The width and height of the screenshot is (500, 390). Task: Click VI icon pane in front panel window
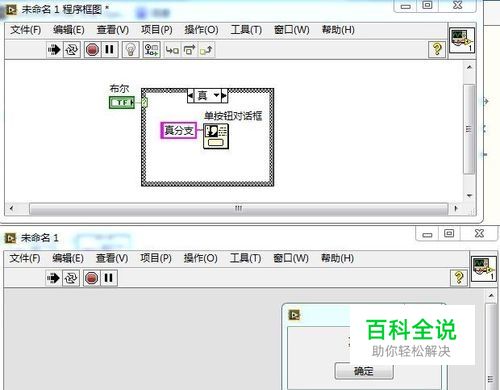[x=484, y=269]
